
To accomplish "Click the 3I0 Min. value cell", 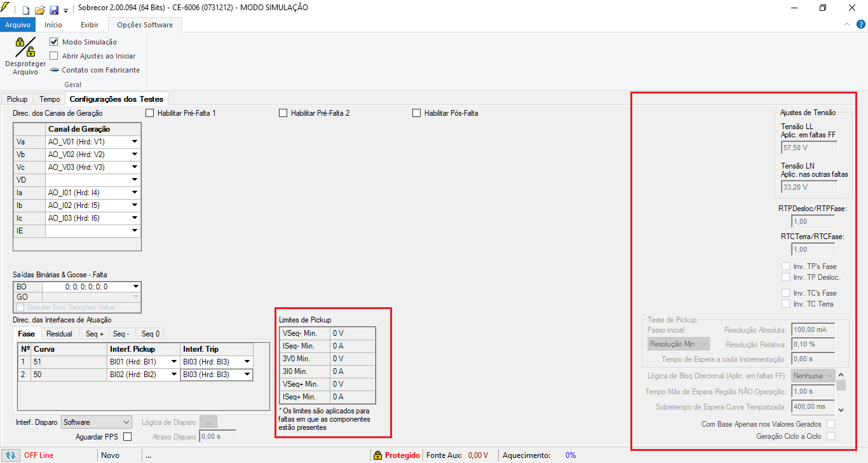I will click(x=353, y=371).
